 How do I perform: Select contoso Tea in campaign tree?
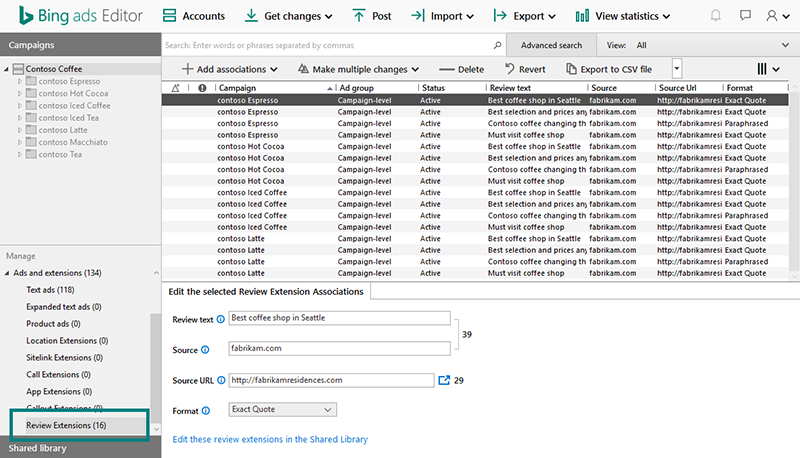pyautogui.click(x=60, y=155)
